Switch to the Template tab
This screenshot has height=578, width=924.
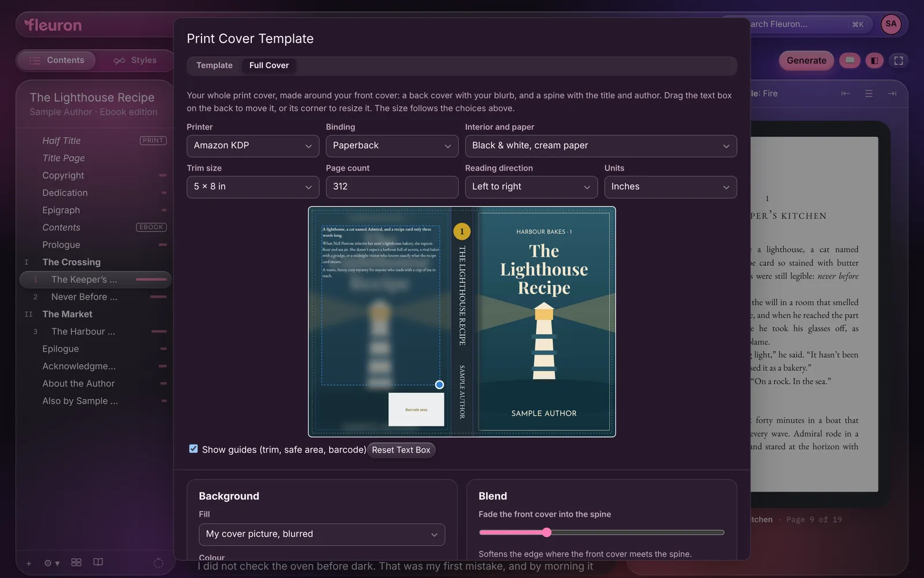click(x=214, y=65)
